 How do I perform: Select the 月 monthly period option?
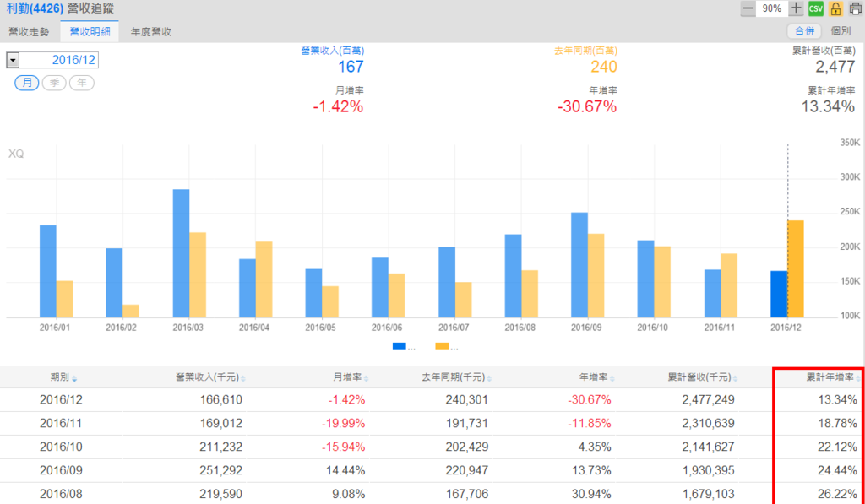26,83
